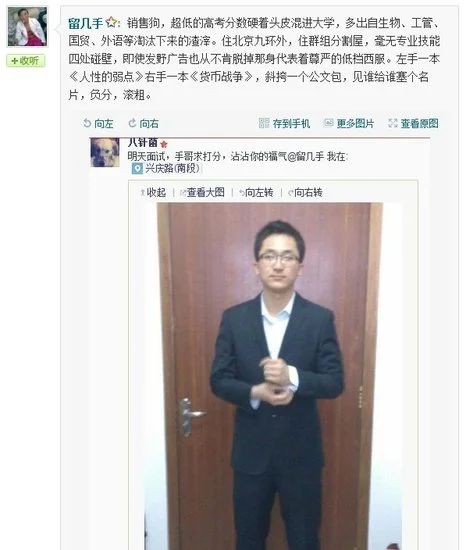Click the 八针菌 username

point(143,142)
